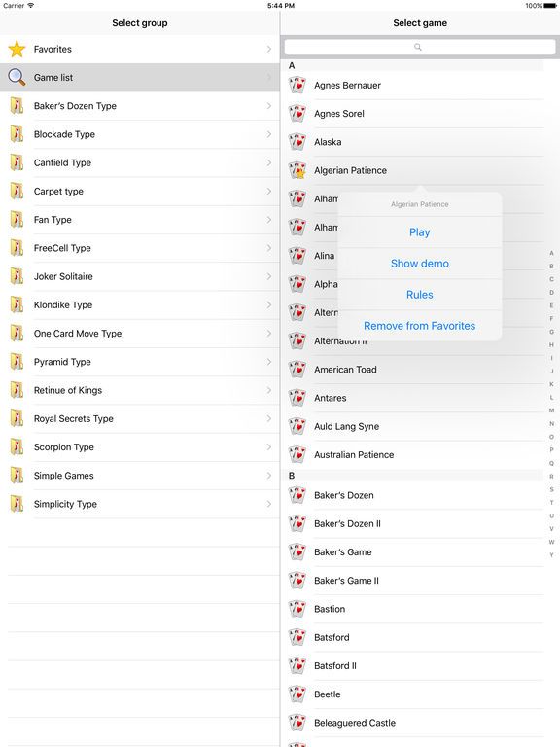This screenshot has height=747, width=560.
Task: Click the starred Algerian Patience card icon
Action: click(x=297, y=170)
